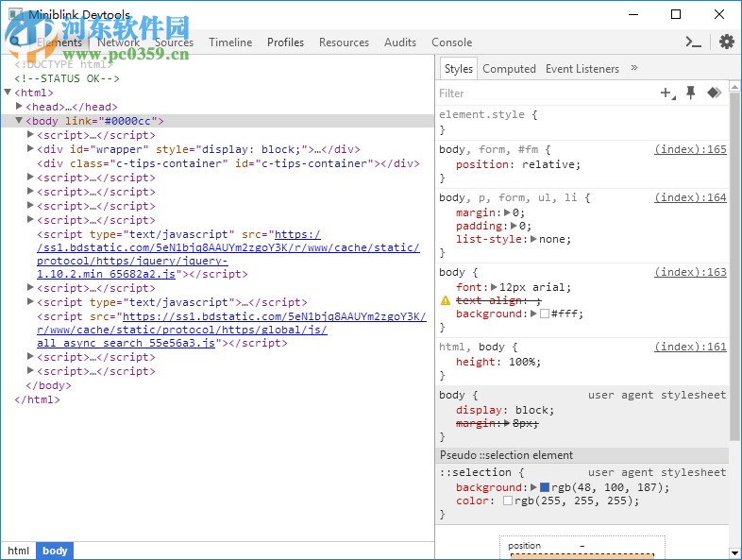Viewport: 742px width, 560px height.
Task: Open the Computed tab
Action: [x=509, y=69]
